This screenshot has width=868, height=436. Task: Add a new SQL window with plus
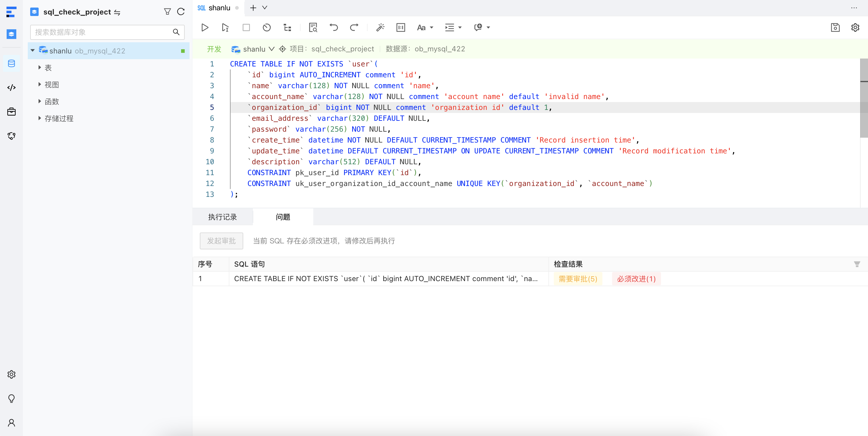tap(253, 8)
